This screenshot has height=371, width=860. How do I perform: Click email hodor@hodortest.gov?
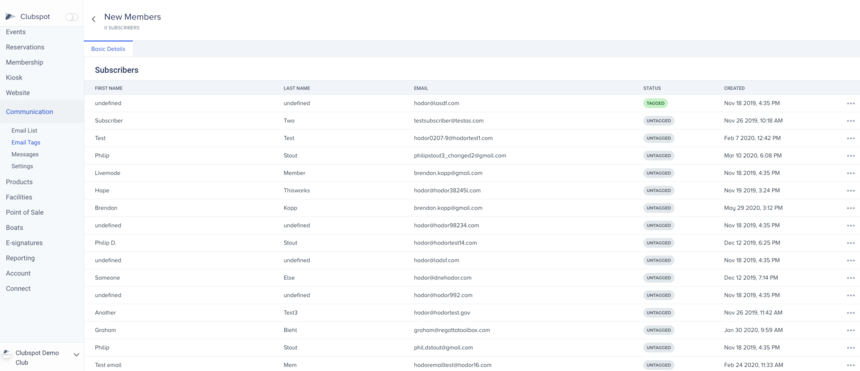click(442, 313)
